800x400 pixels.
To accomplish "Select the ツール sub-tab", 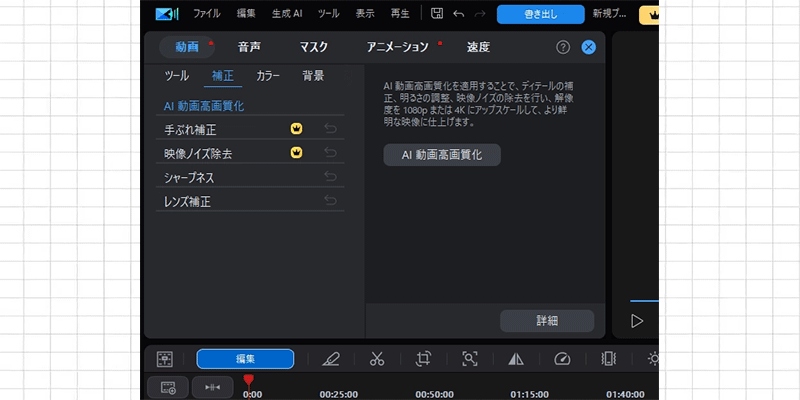I will pos(177,76).
